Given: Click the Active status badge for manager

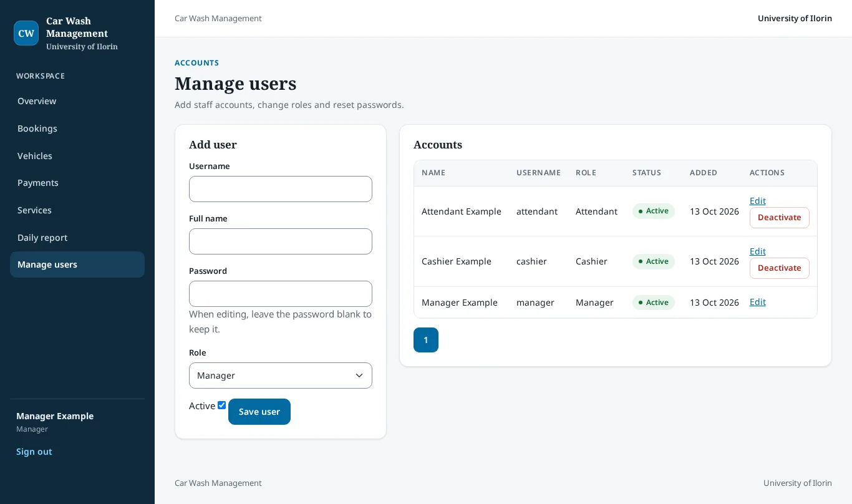Looking at the screenshot, I should pyautogui.click(x=654, y=303).
